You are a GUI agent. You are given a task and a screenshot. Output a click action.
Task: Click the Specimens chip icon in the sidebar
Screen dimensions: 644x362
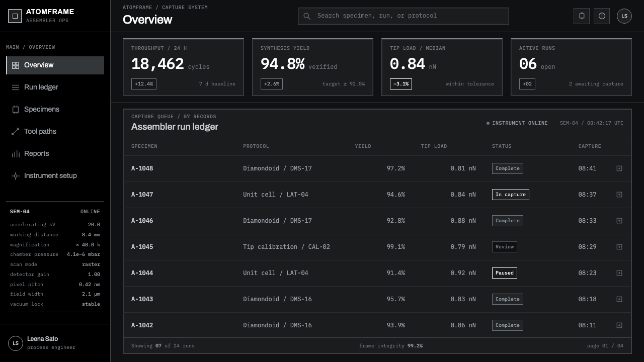pos(16,110)
